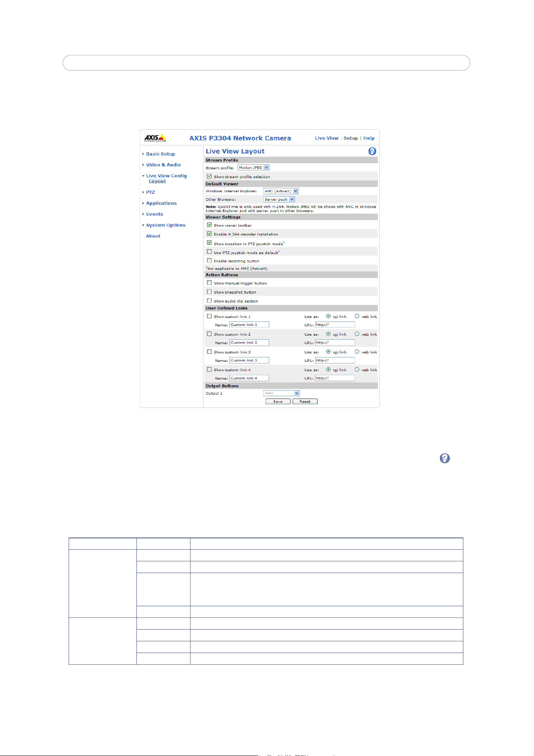
Task: Select cgi link for custom link 1
Action: tap(328, 316)
